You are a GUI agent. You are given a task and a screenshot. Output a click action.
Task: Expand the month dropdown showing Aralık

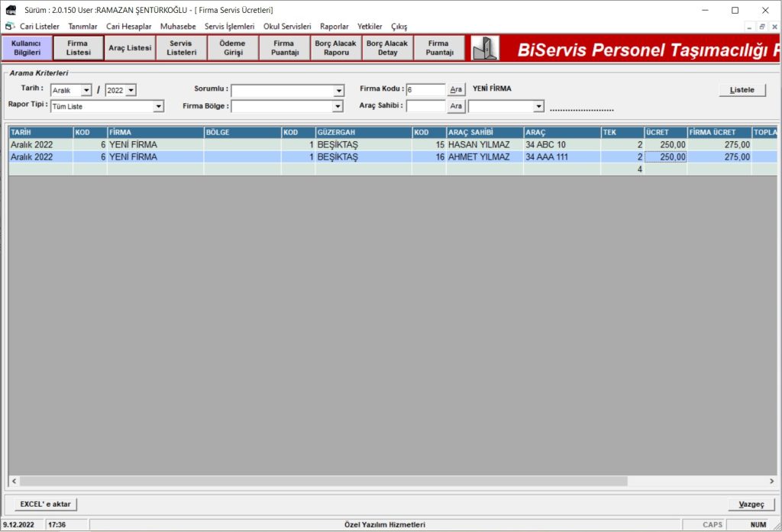click(x=86, y=90)
